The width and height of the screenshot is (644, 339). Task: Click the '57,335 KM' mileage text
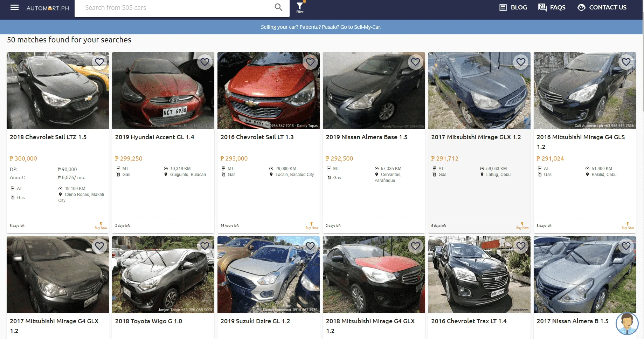pyautogui.click(x=391, y=169)
